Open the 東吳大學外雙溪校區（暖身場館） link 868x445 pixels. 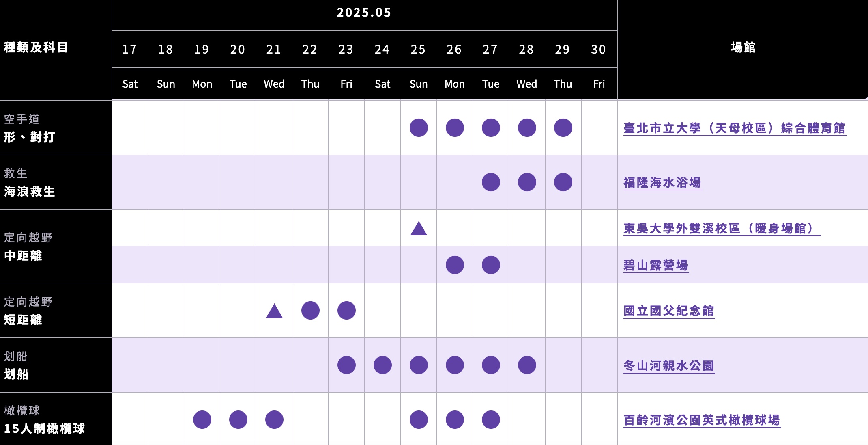[x=722, y=229]
